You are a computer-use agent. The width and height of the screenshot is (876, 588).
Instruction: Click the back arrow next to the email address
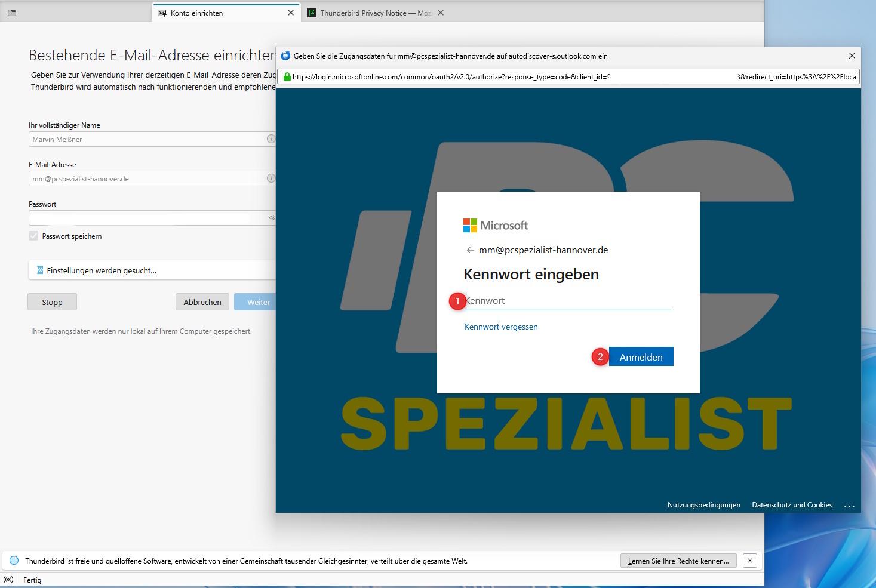tap(470, 250)
